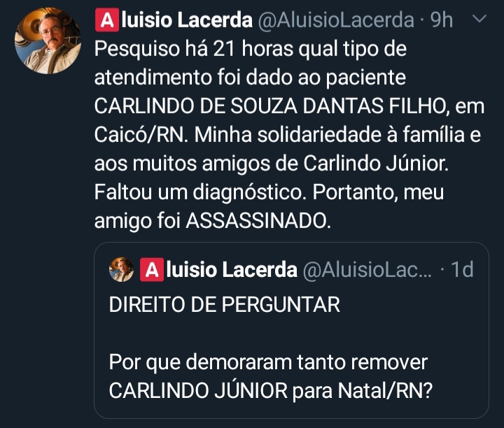504x428 pixels.
Task: Click the full @AluisioLacerda handle
Action: (x=337, y=20)
